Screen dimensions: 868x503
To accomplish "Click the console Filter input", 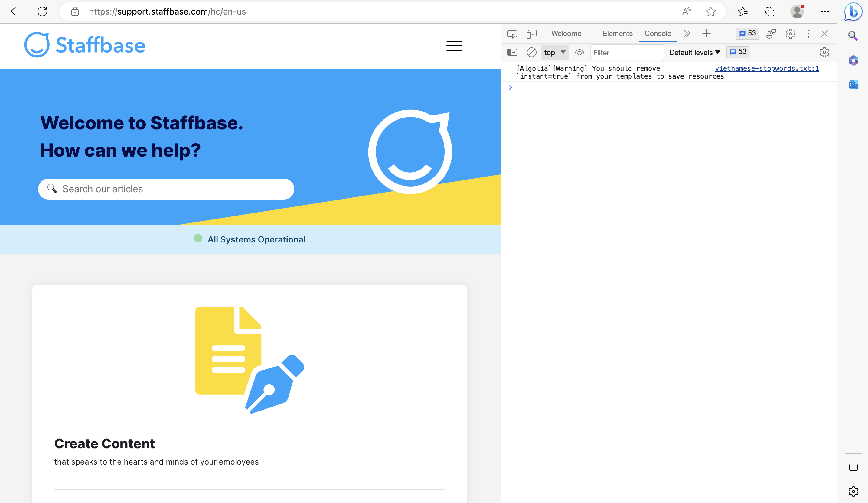I will [x=627, y=52].
